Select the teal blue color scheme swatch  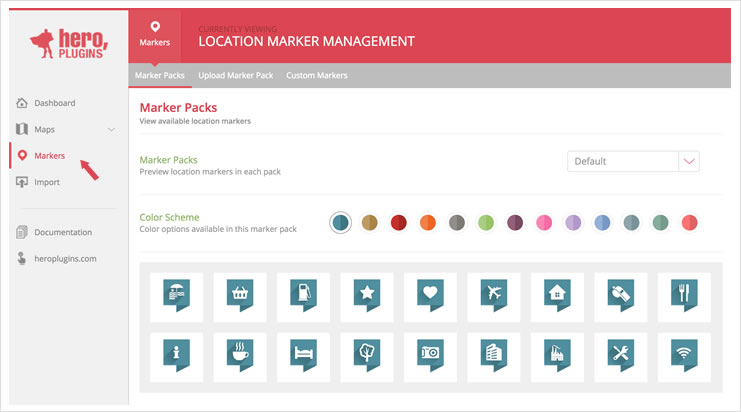(341, 222)
